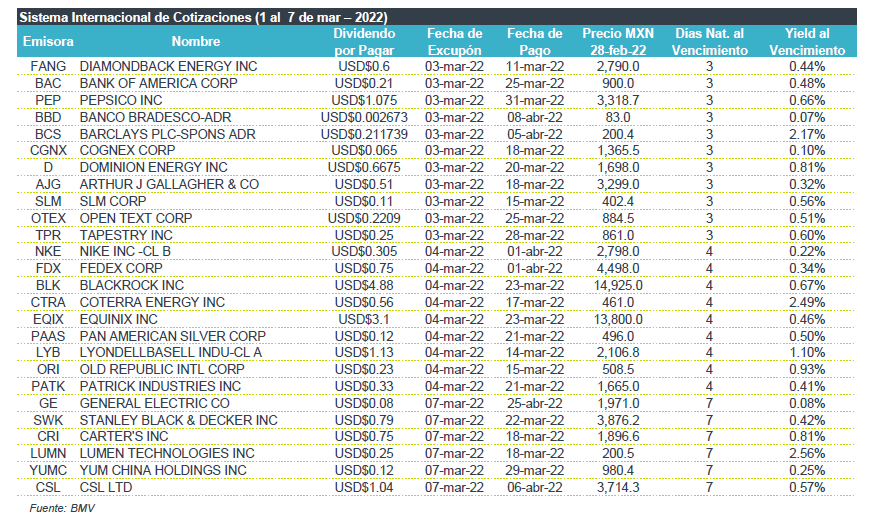This screenshot has width=872, height=532.
Task: Select the 'Precio MXN 28-feb-22' column header
Action: click(x=618, y=42)
